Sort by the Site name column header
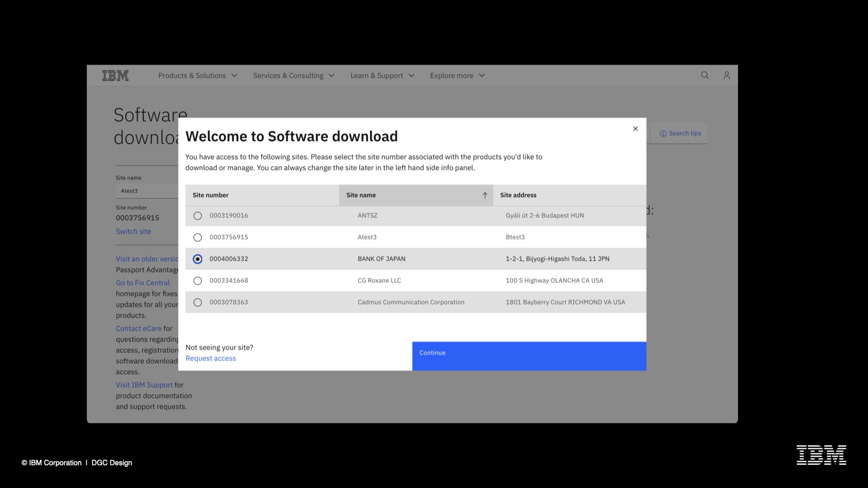This screenshot has height=488, width=868. pos(416,195)
